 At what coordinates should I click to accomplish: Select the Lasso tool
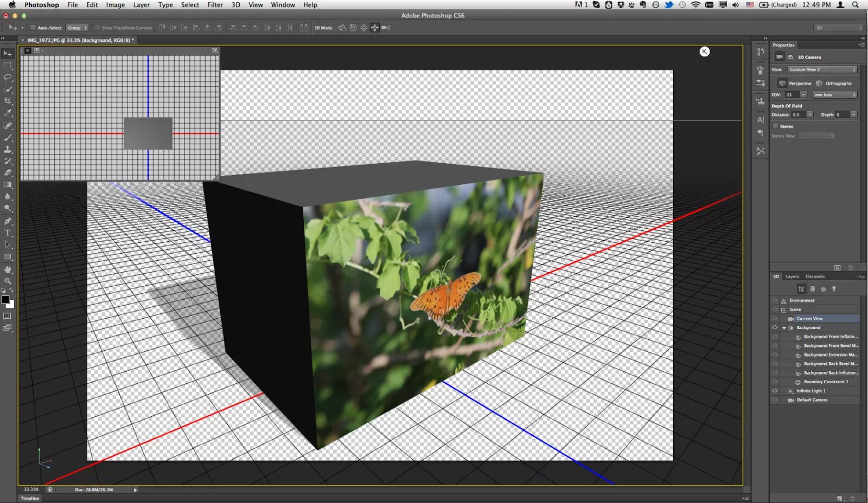[x=8, y=77]
